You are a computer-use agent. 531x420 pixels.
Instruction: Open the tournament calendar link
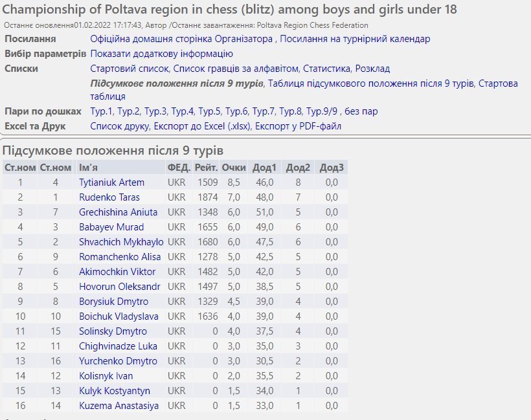(x=355, y=39)
